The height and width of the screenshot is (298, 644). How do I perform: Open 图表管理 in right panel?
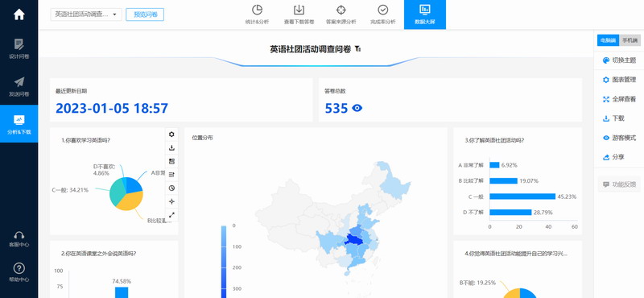click(619, 80)
